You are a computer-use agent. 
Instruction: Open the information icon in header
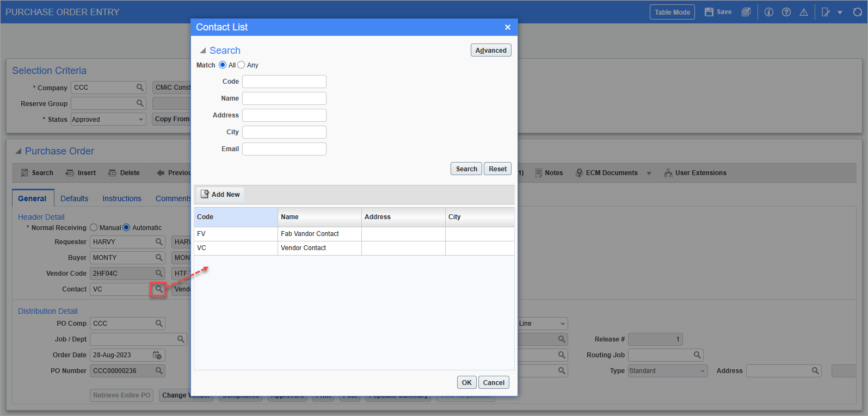click(769, 12)
